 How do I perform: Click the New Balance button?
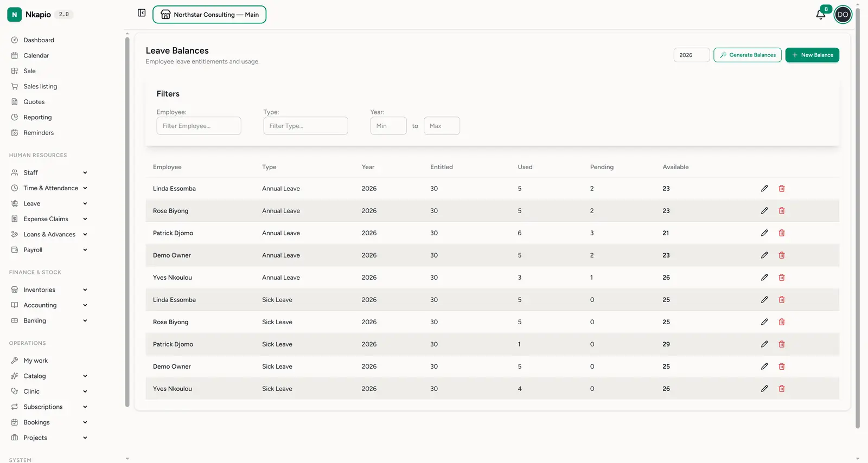[812, 55]
